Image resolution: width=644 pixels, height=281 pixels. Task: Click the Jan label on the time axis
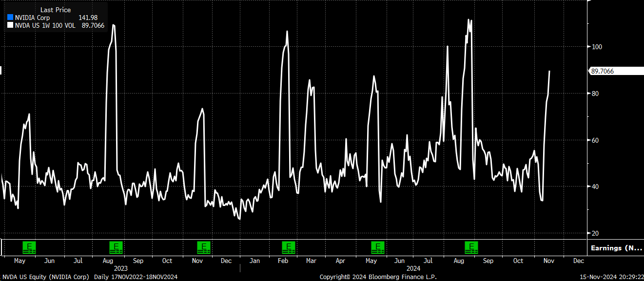pos(254,261)
